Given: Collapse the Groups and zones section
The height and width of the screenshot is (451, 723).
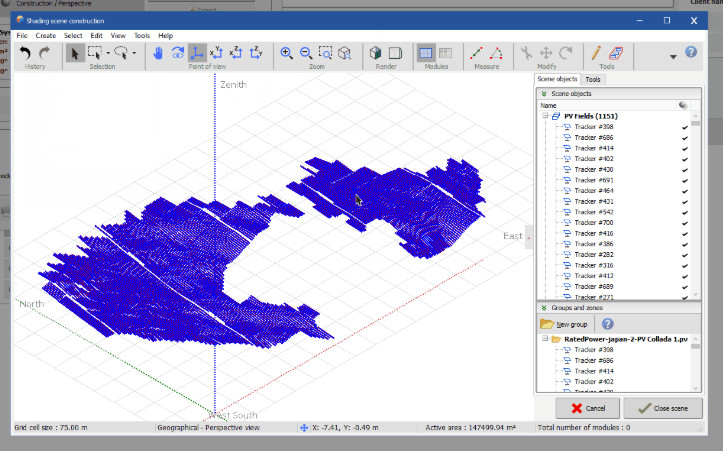Looking at the screenshot, I should pos(543,308).
